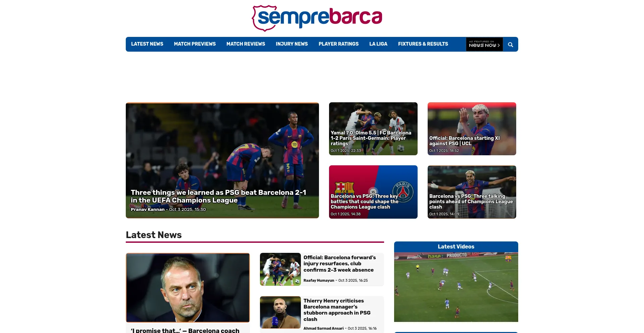Viewport: 644px width, 333px height.
Task: Open Fixtures & Results page
Action: pyautogui.click(x=423, y=44)
